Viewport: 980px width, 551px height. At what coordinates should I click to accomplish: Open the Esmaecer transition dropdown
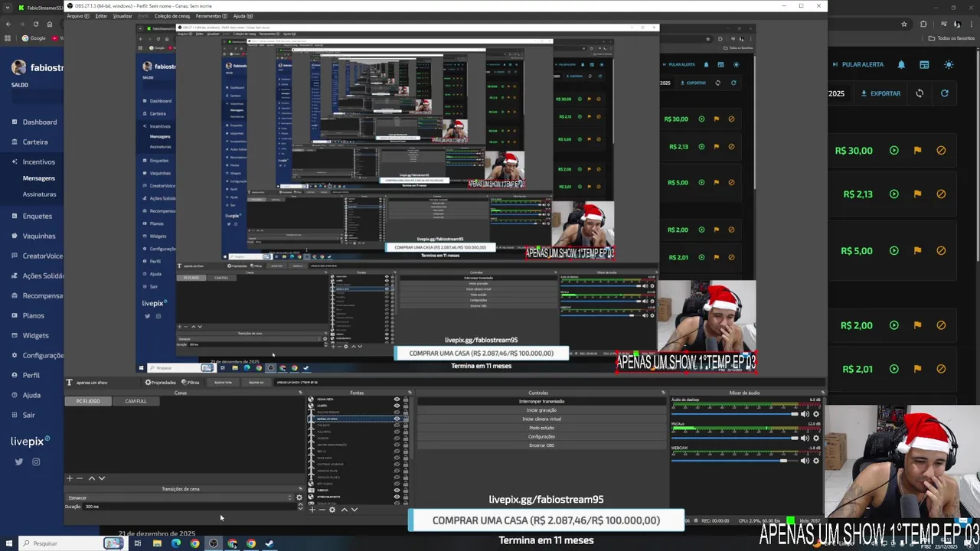(x=181, y=497)
